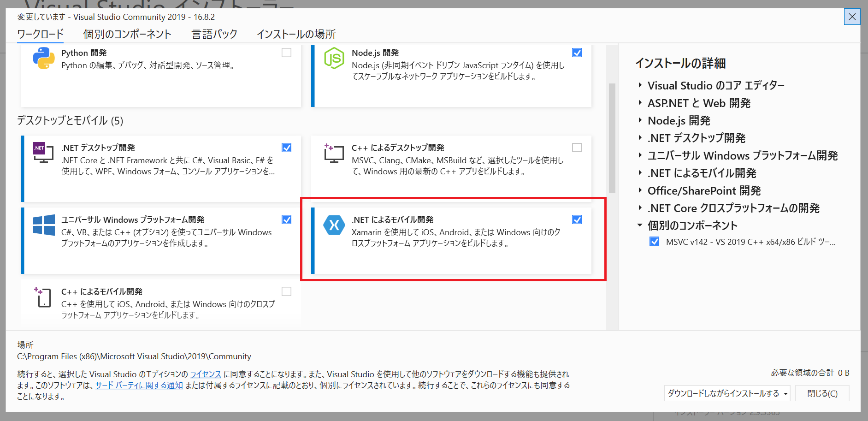Select the ワークロード tab
The width and height of the screenshot is (868, 421).
[x=41, y=34]
